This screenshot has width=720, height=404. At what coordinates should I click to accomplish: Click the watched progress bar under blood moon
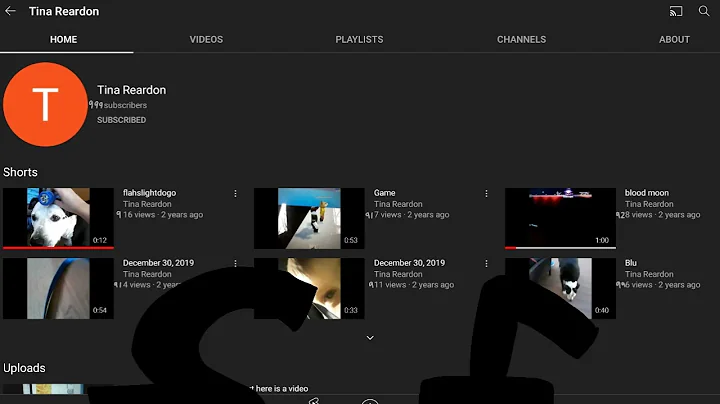coord(560,248)
